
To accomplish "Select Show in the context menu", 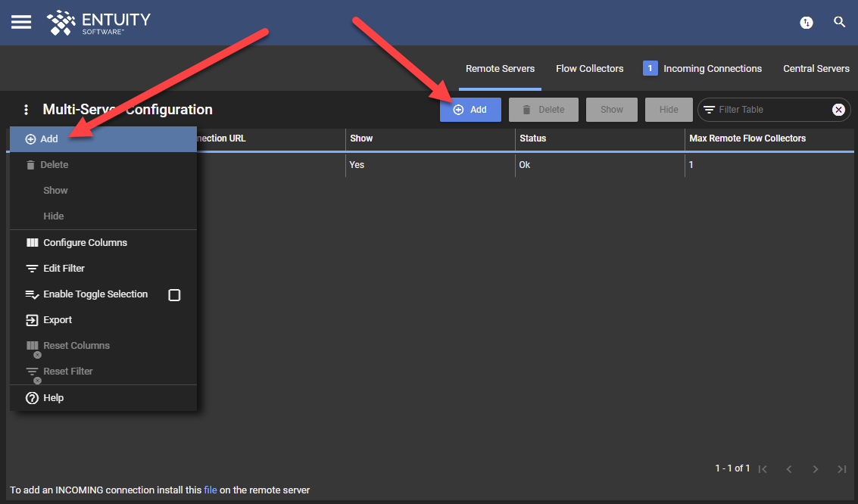I will (x=104, y=190).
